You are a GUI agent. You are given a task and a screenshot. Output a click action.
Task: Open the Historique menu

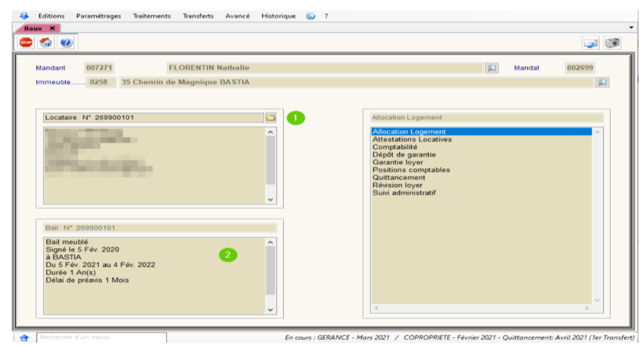[279, 16]
